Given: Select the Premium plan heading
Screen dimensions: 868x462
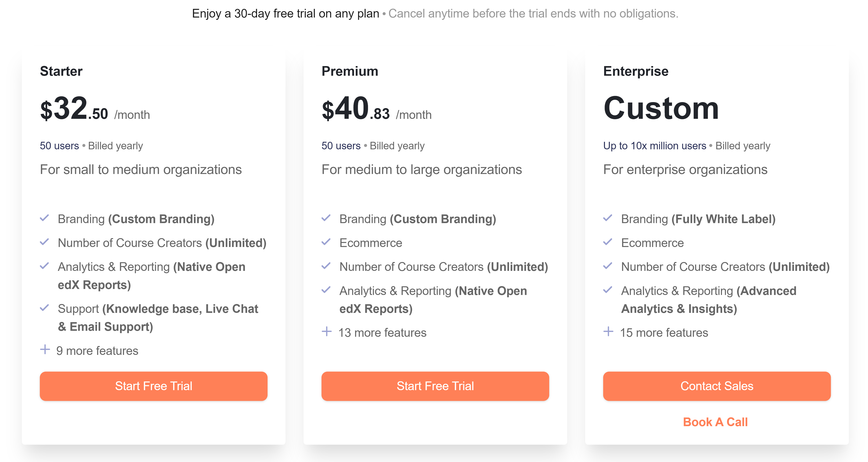Looking at the screenshot, I should pyautogui.click(x=350, y=71).
